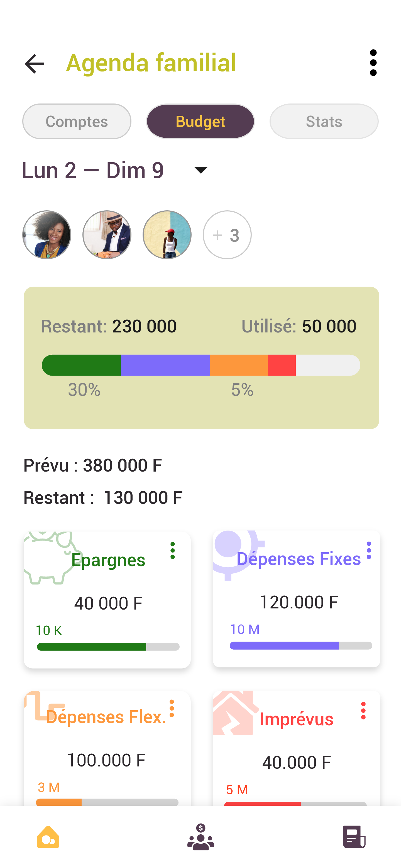Select the red cap person avatar
Screen dimensions: 401x868
tap(167, 235)
